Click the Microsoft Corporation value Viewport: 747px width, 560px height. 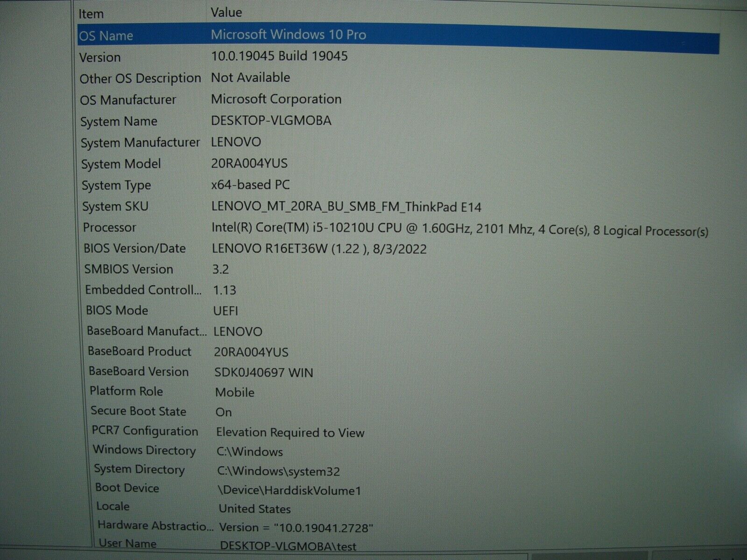click(x=276, y=99)
